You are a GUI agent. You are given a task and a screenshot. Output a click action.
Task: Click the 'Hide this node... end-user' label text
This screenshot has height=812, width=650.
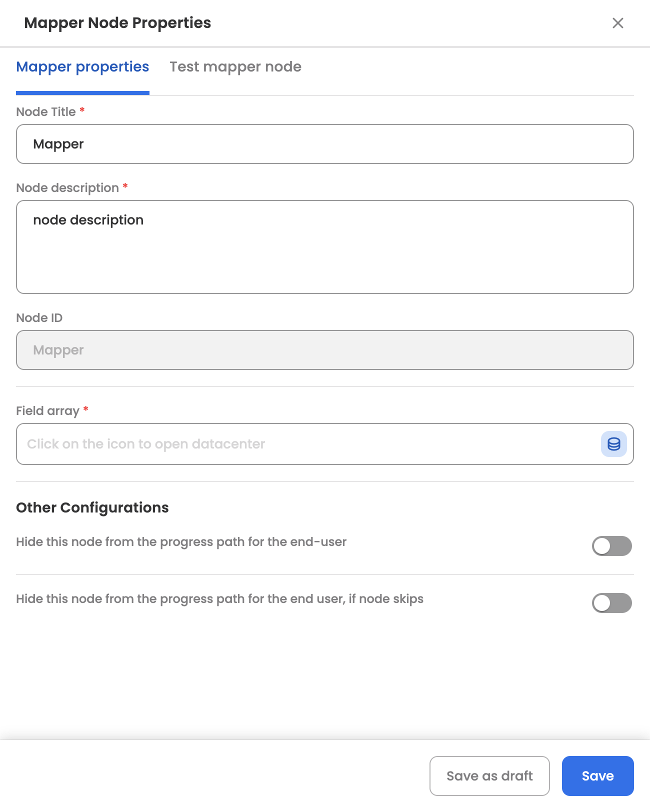point(181,542)
